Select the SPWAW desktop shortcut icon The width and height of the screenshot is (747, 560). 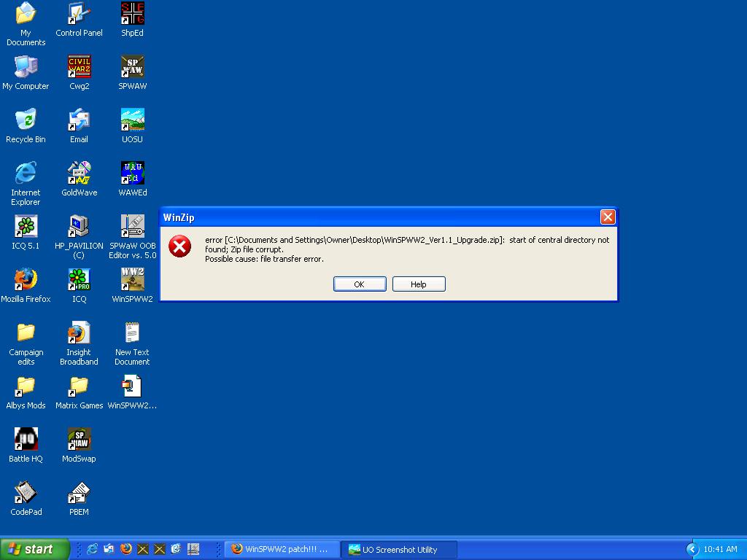pos(132,67)
